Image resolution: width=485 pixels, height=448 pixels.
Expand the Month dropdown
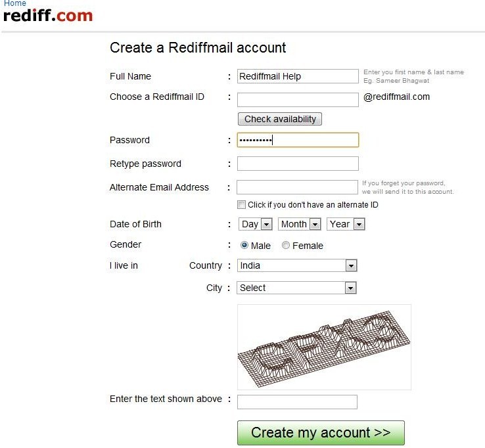[300, 224]
